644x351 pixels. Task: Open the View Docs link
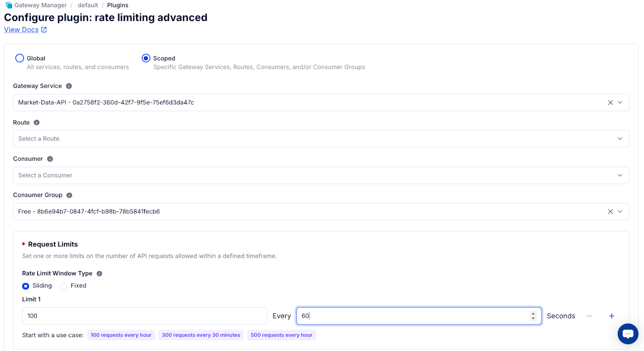21,29
